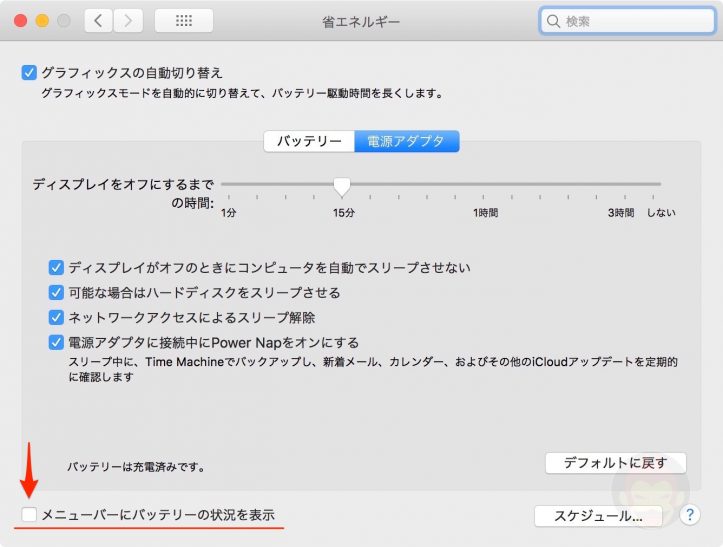Toggle 可能な場合はハードディスクをスリープさせる
The image size is (723, 547).
point(56,292)
